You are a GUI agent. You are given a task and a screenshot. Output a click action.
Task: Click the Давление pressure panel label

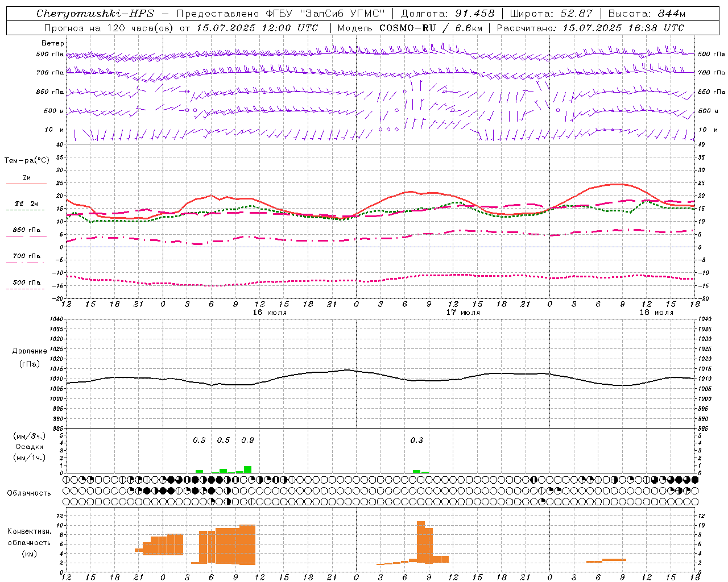[29, 351]
